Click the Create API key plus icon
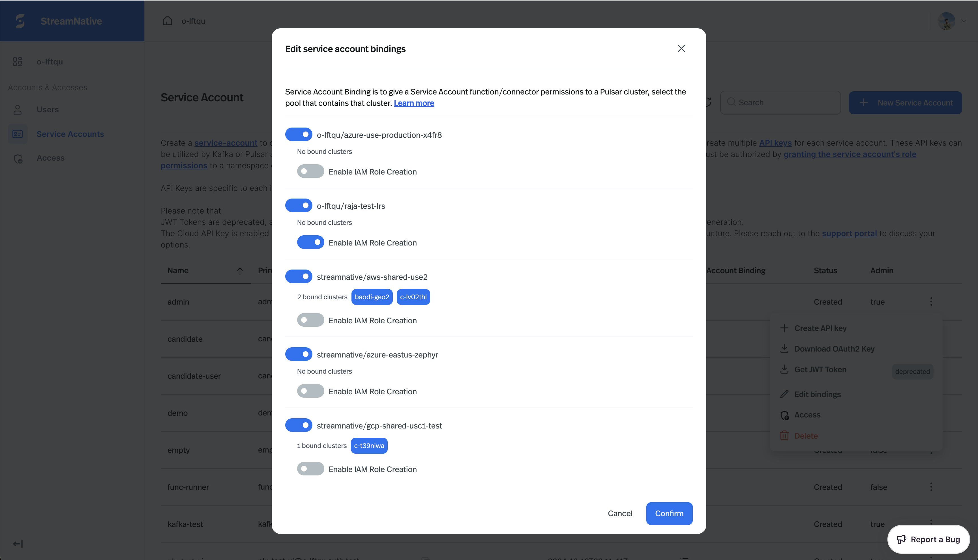978x560 pixels. click(x=785, y=328)
